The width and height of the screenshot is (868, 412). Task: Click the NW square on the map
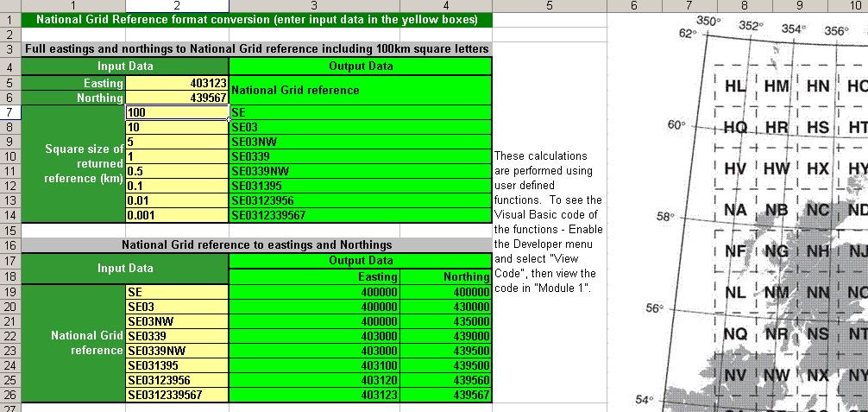(777, 376)
